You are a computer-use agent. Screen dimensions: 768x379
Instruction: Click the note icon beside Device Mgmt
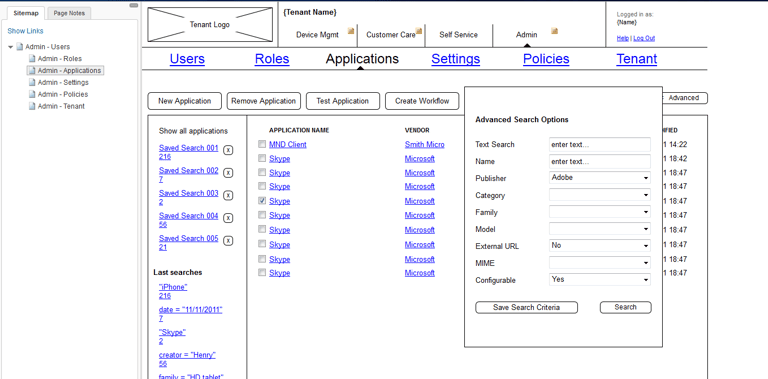pyautogui.click(x=351, y=31)
